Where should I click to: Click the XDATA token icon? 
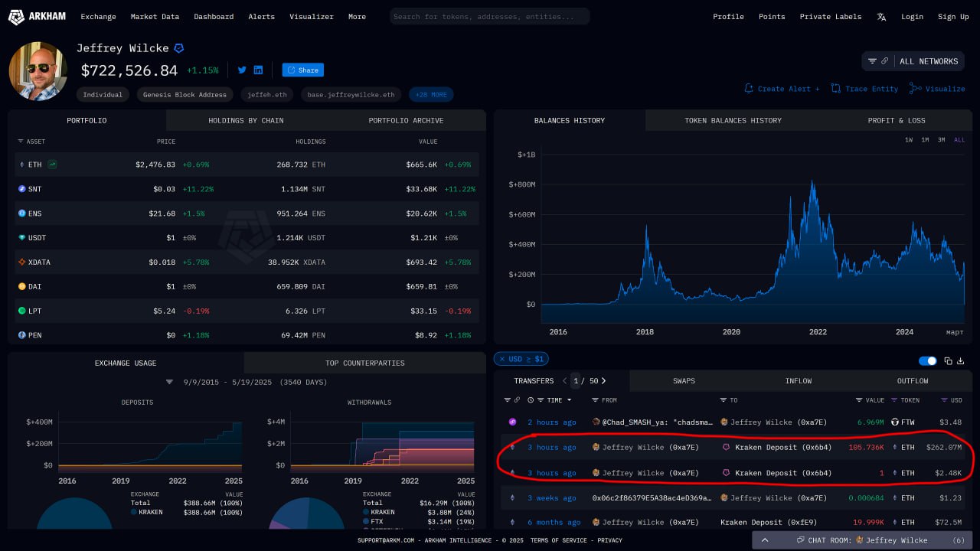21,262
